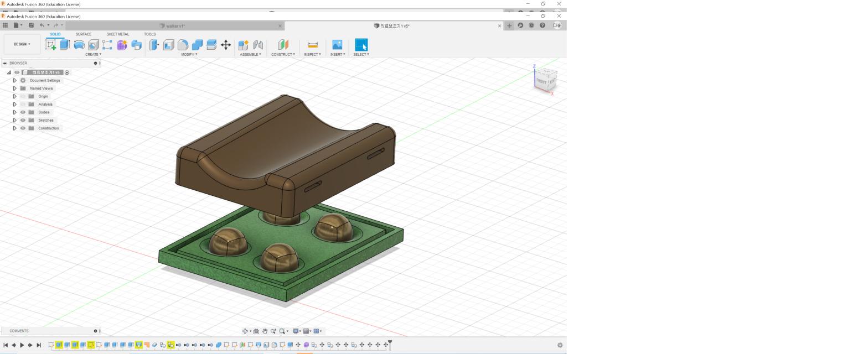The width and height of the screenshot is (868, 354).
Task: Toggle visibility of the Bodies folder
Action: 23,112
